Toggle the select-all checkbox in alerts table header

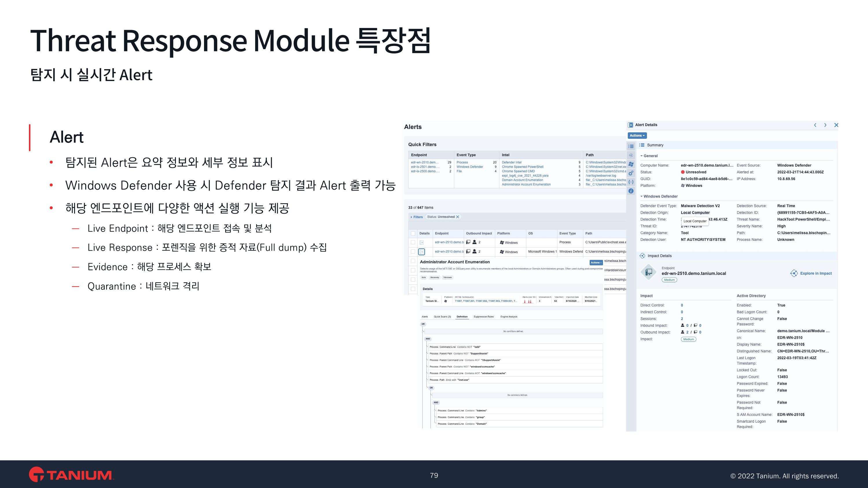click(x=413, y=233)
